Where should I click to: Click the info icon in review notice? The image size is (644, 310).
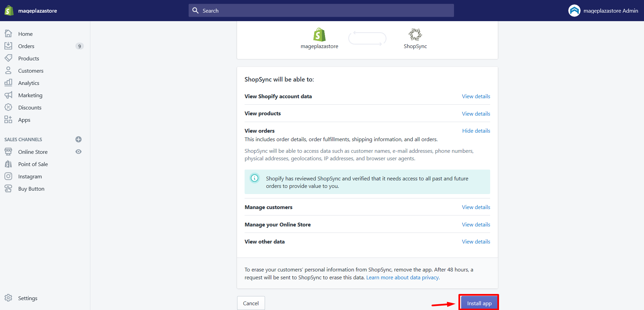click(x=254, y=178)
